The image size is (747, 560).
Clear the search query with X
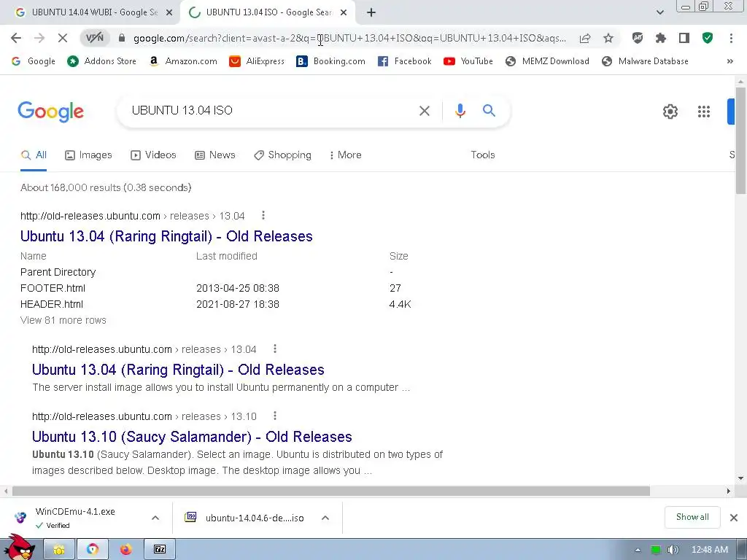pos(424,111)
